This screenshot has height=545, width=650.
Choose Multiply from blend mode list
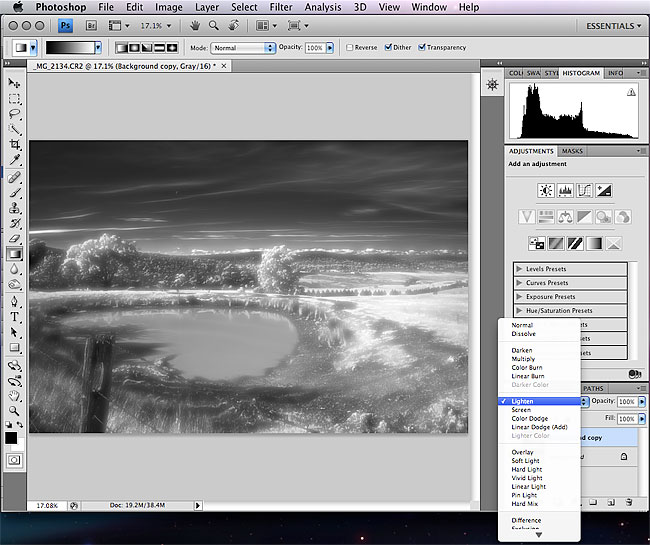point(522,359)
